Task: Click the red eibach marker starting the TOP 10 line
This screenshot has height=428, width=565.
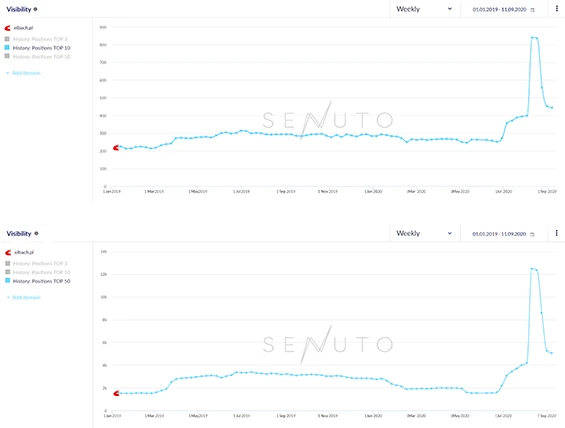Action: coord(116,148)
